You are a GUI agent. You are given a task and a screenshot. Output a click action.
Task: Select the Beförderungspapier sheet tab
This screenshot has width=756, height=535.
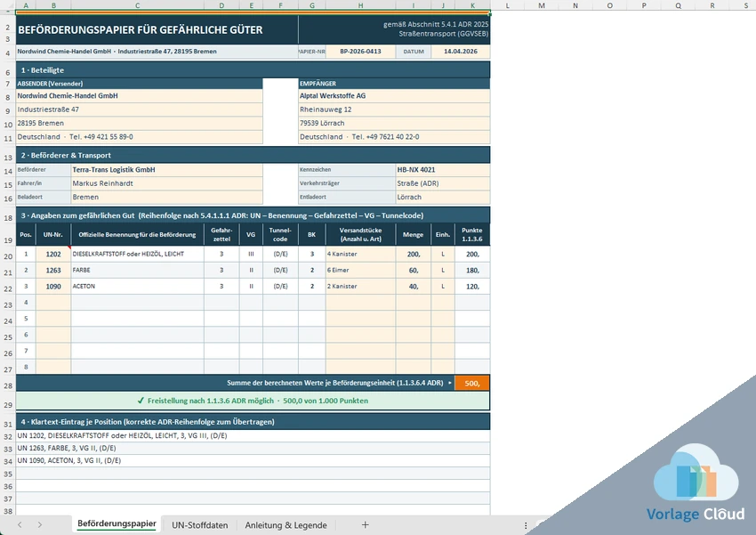click(117, 524)
